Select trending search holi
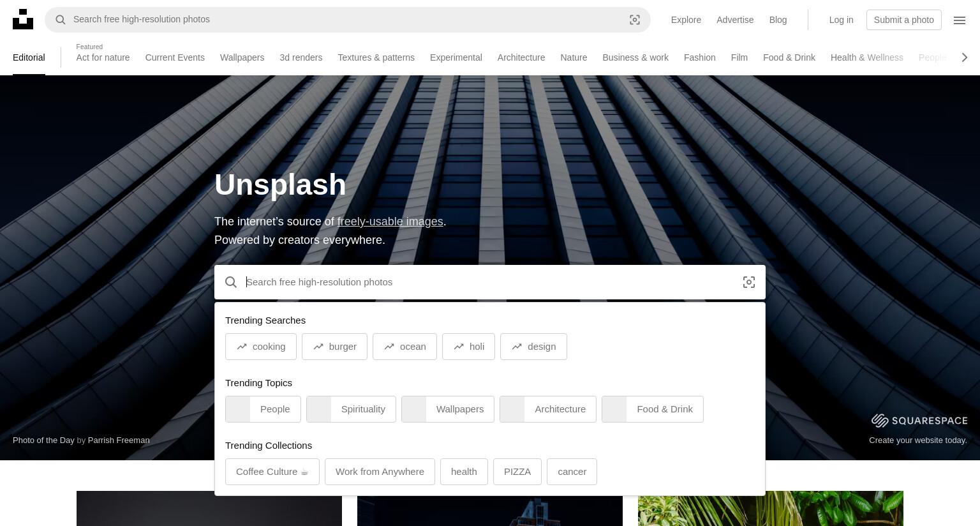The width and height of the screenshot is (980, 526). coord(468,347)
